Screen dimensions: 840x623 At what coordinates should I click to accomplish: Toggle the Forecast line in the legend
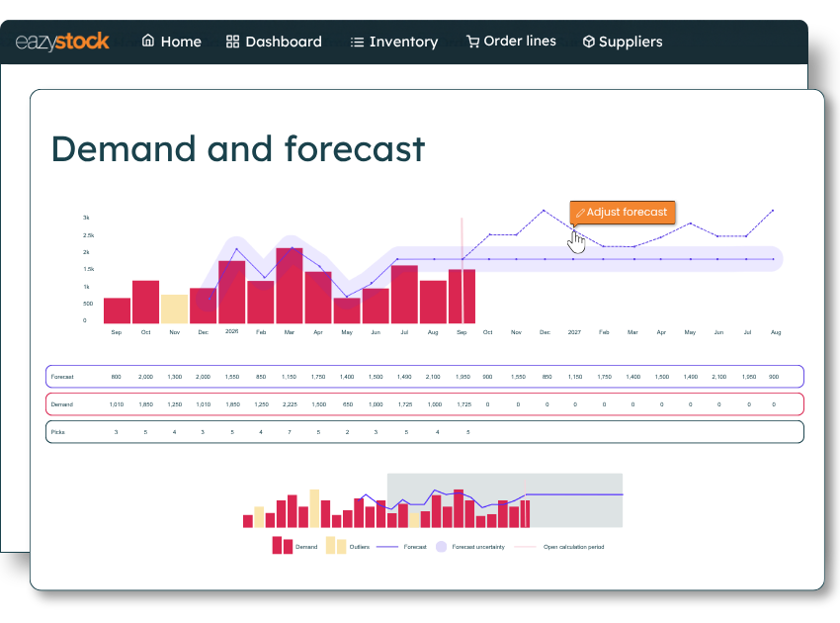pyautogui.click(x=401, y=547)
